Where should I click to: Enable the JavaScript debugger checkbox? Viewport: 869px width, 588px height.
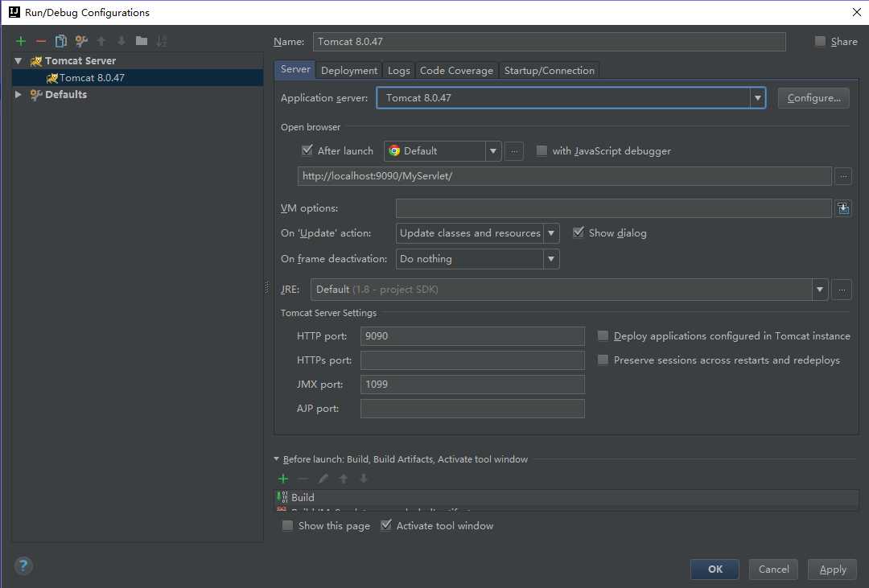point(542,150)
